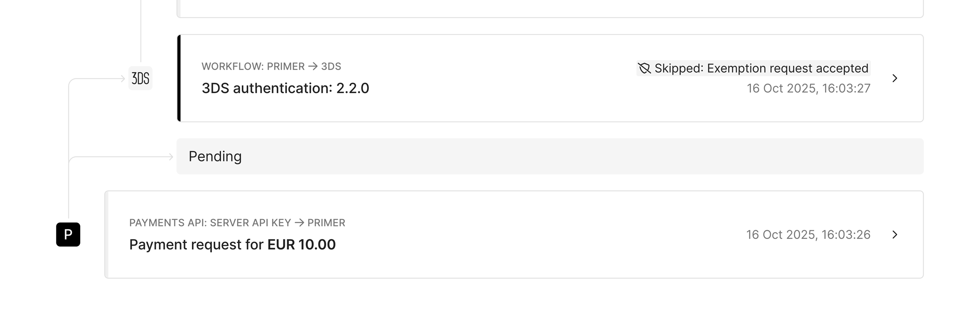Screen dimensions: 980x319
Task: Click the black Primer "P" icon
Action: coord(68,235)
